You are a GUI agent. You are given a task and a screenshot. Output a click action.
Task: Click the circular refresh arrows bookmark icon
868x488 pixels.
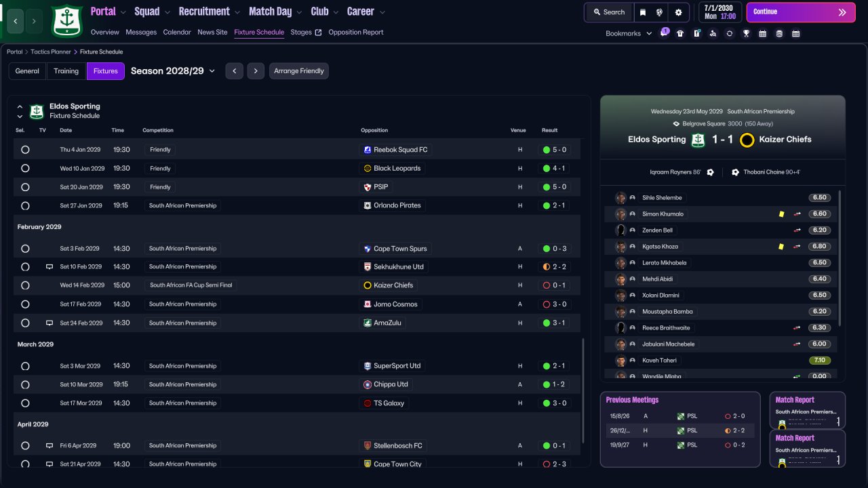(729, 33)
